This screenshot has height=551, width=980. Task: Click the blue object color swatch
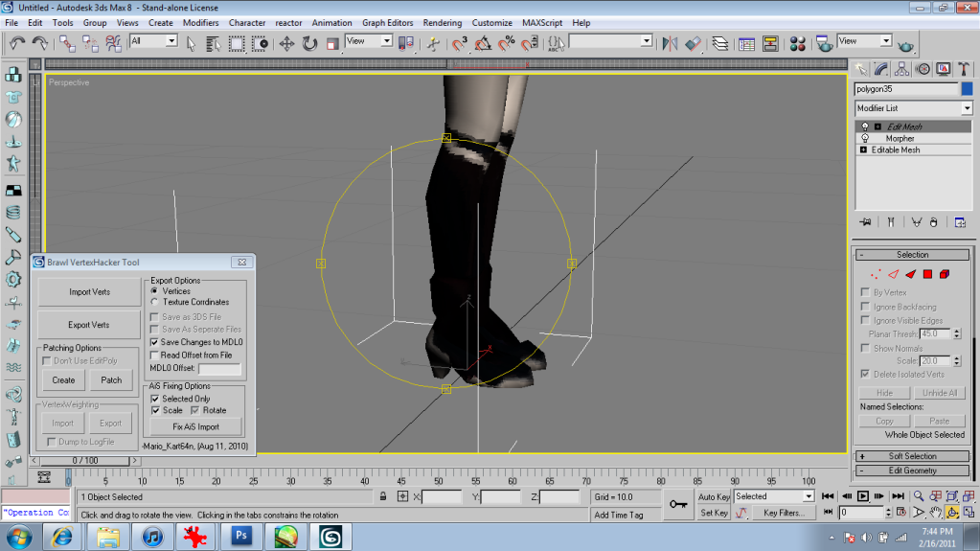[x=967, y=89]
